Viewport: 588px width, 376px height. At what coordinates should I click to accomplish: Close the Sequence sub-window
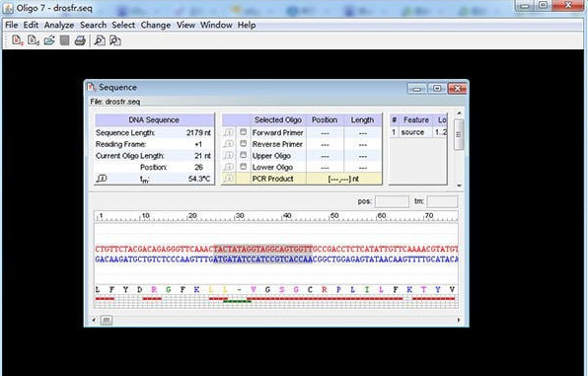tap(457, 89)
